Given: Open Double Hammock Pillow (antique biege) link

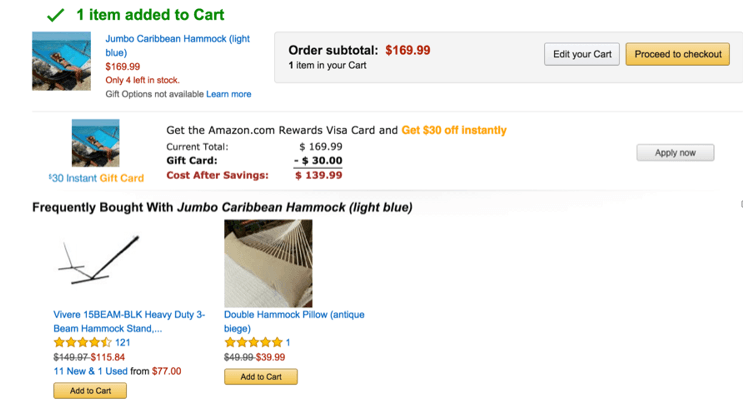Looking at the screenshot, I should tap(294, 321).
